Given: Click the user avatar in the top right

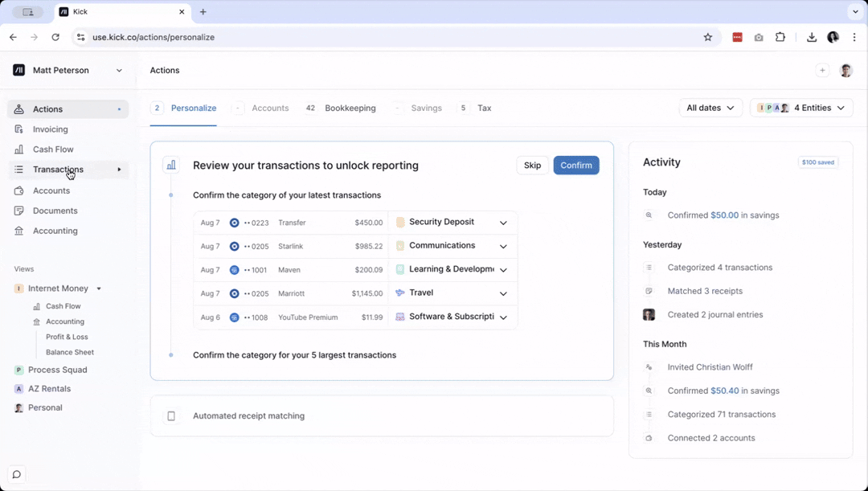Looking at the screenshot, I should point(845,71).
